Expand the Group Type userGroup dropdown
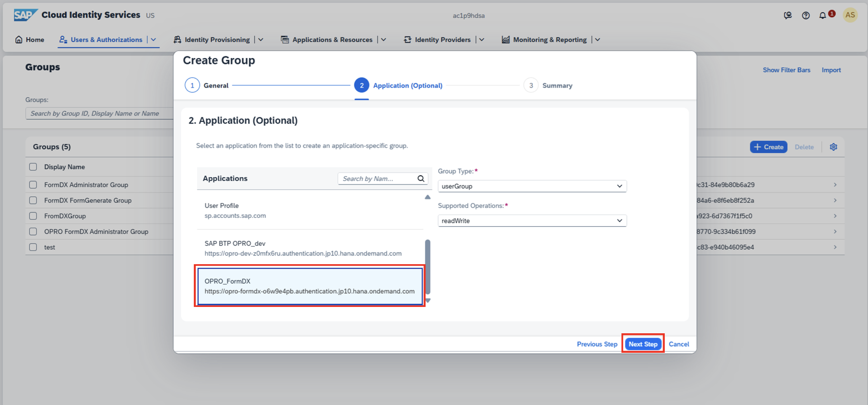 619,186
